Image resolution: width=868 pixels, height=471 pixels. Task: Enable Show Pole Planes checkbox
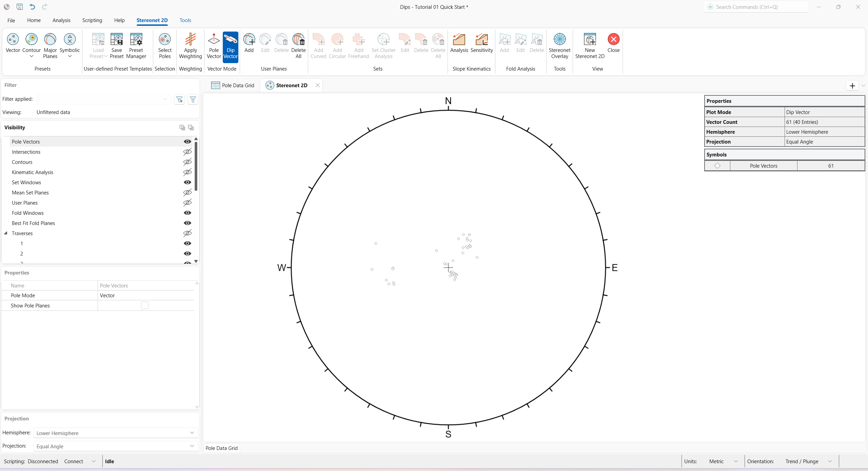[145, 305]
